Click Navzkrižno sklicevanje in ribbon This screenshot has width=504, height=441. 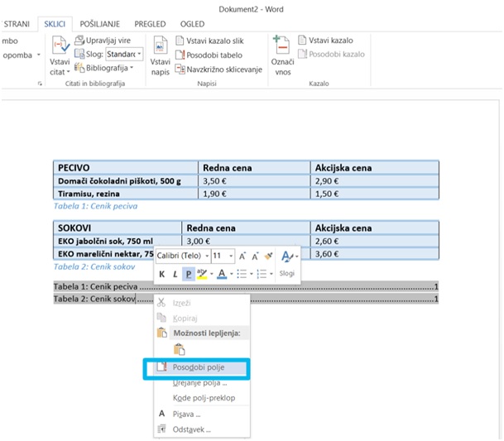219,69
